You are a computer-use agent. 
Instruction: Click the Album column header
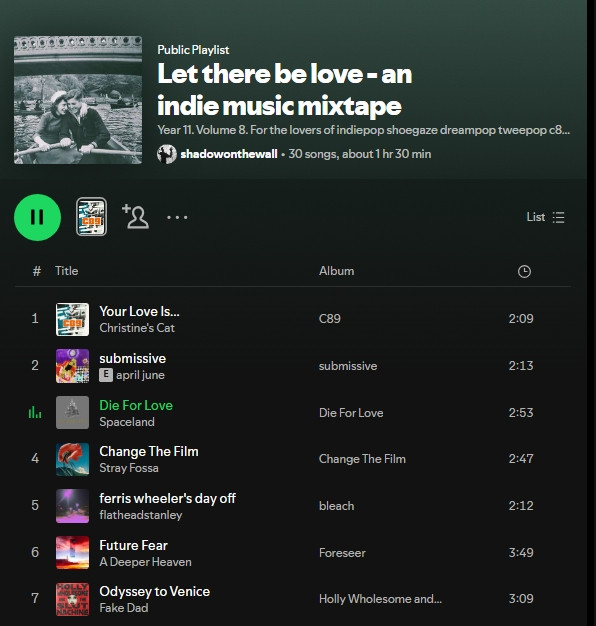pyautogui.click(x=336, y=271)
